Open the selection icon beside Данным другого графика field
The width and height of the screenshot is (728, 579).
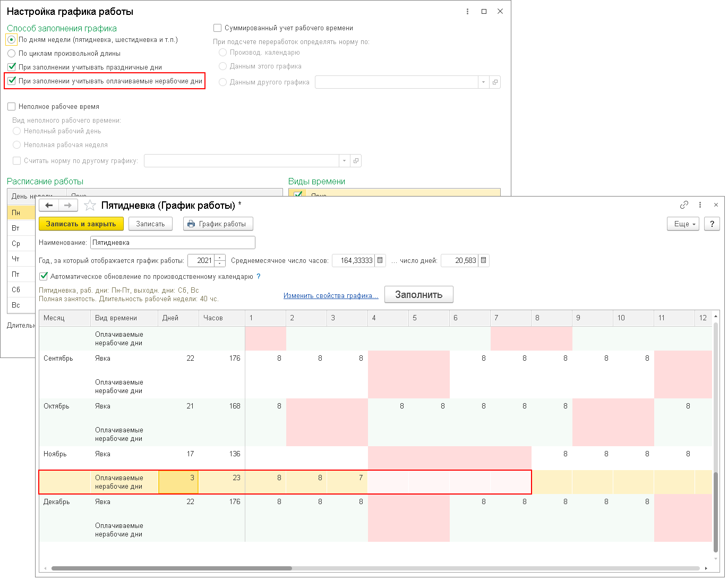pyautogui.click(x=495, y=82)
